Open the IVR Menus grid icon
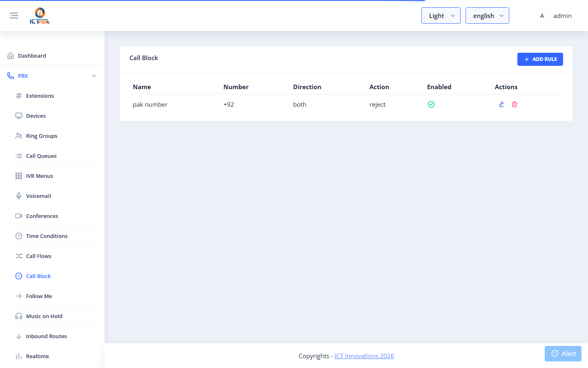 [19, 176]
